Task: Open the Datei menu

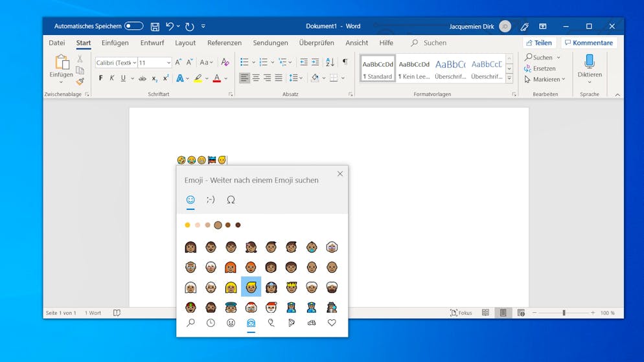Action: coord(56,43)
